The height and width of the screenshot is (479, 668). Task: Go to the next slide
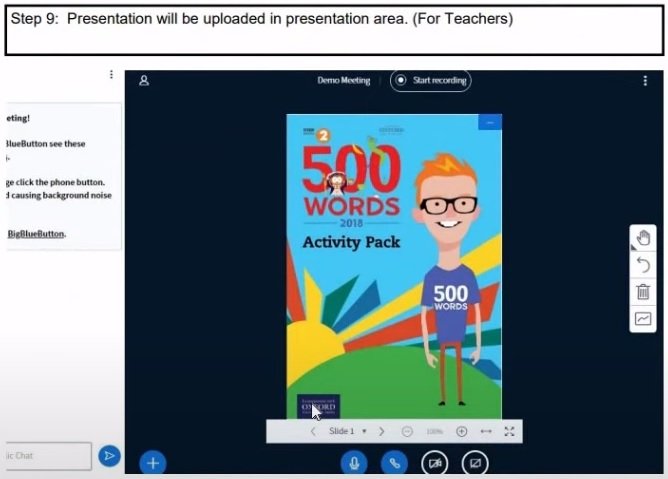382,431
